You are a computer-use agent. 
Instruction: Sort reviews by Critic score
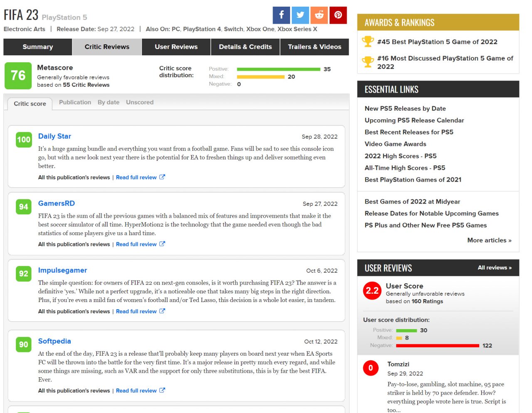[30, 104]
